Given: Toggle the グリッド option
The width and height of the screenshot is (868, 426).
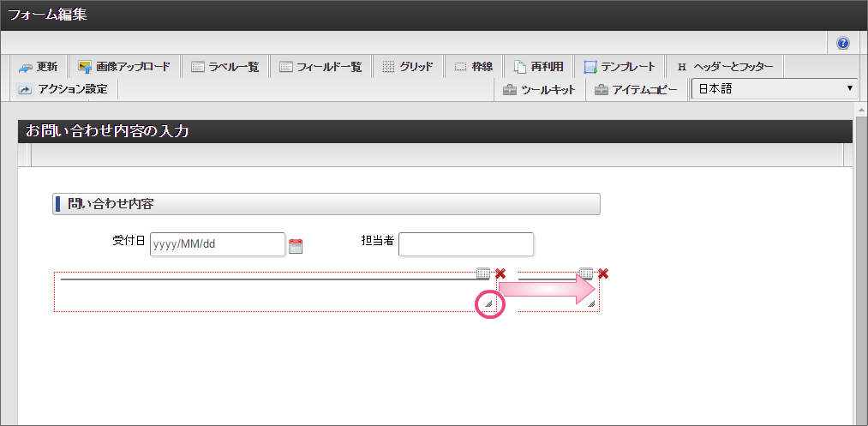Looking at the screenshot, I should [x=407, y=68].
